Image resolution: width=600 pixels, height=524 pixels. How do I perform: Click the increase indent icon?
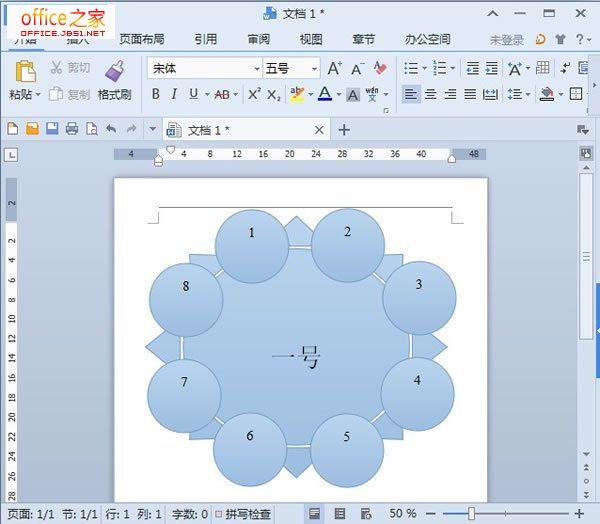[x=492, y=69]
